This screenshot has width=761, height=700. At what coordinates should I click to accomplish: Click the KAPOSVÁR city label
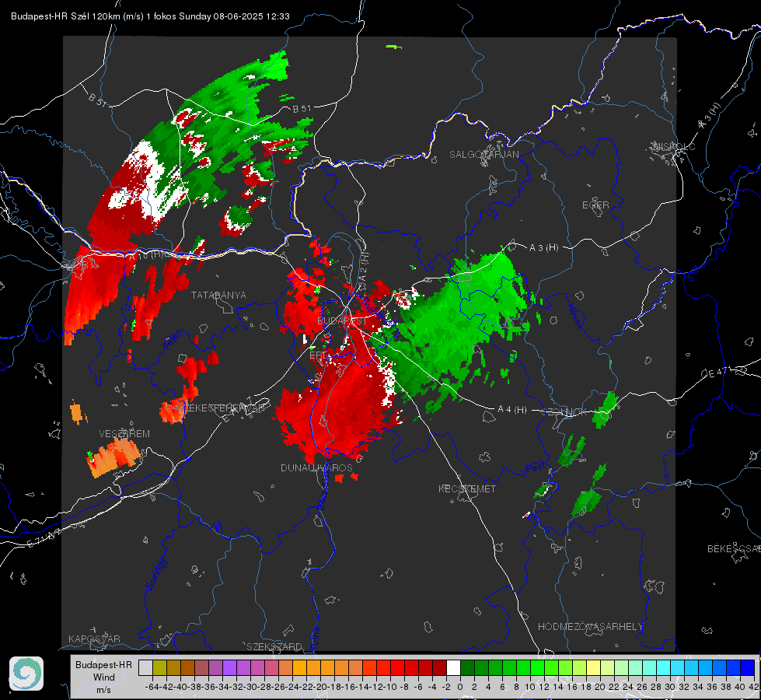pos(94,639)
